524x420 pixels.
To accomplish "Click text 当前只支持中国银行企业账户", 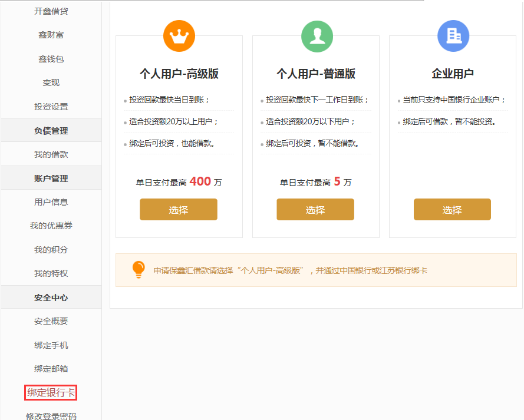I will coord(454,100).
